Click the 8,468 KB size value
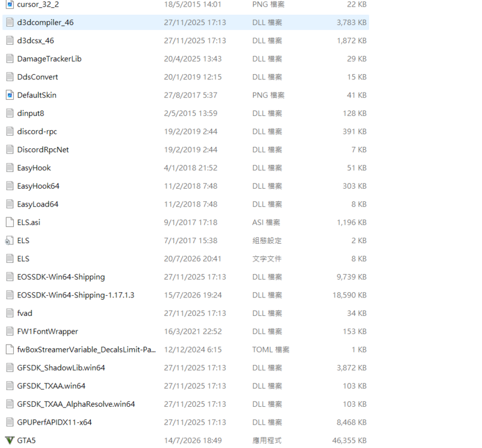Screen dimensions: 482x448 [352, 422]
